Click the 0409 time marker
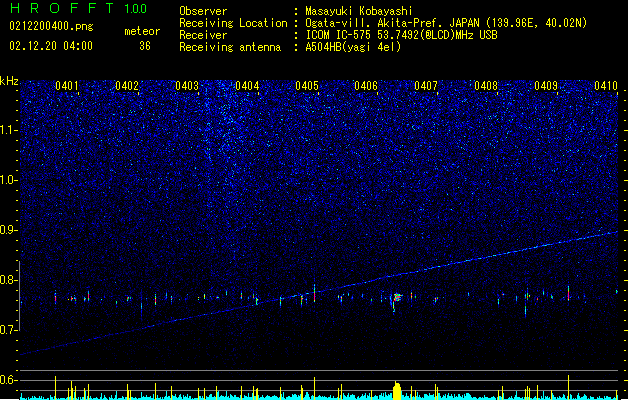This screenshot has height=400, width=629. 546,86
